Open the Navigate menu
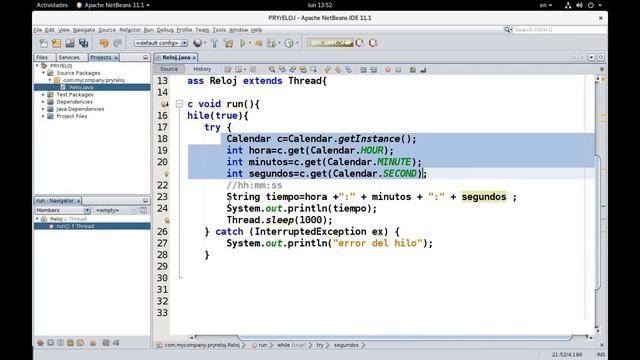 click(x=84, y=30)
